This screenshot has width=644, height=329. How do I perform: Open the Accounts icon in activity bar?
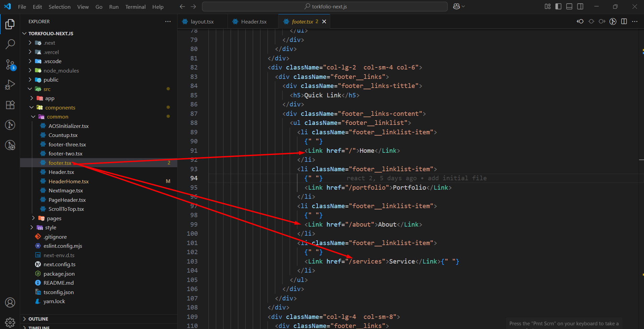pyautogui.click(x=10, y=302)
